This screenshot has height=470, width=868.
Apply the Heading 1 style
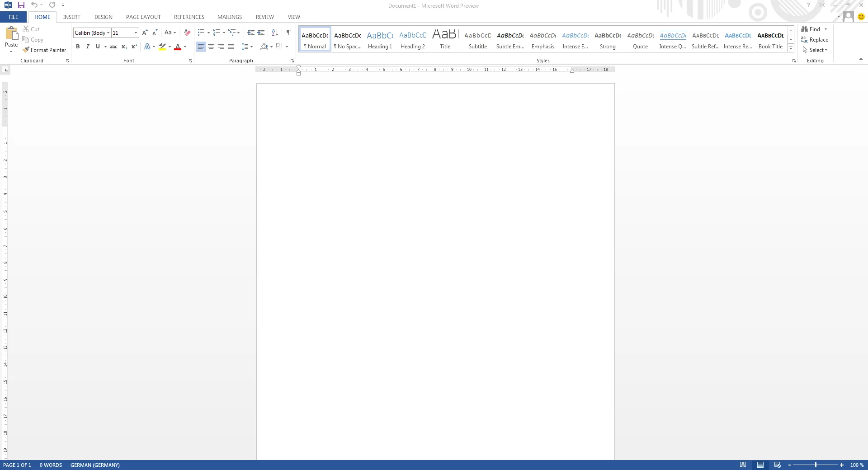tap(380, 39)
